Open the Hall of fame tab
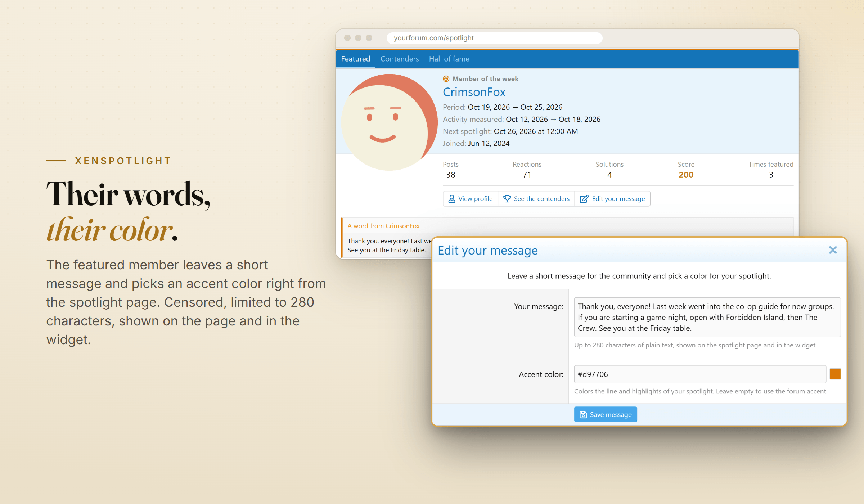 coord(449,59)
